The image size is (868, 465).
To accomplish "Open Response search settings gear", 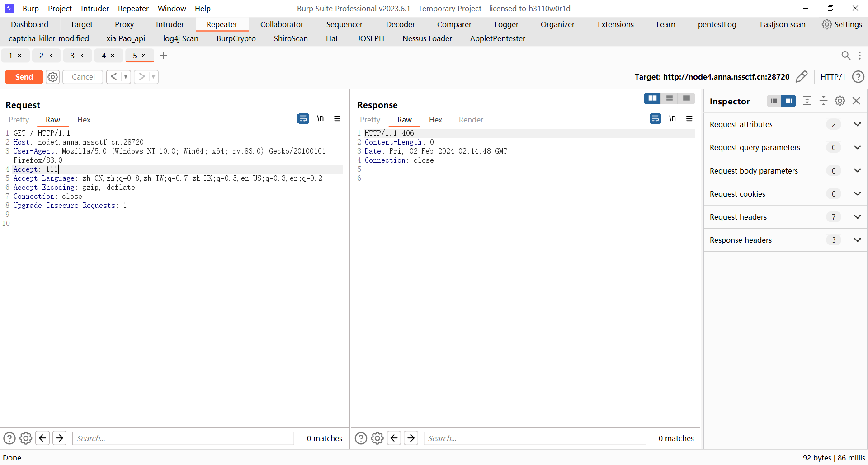I will (377, 438).
